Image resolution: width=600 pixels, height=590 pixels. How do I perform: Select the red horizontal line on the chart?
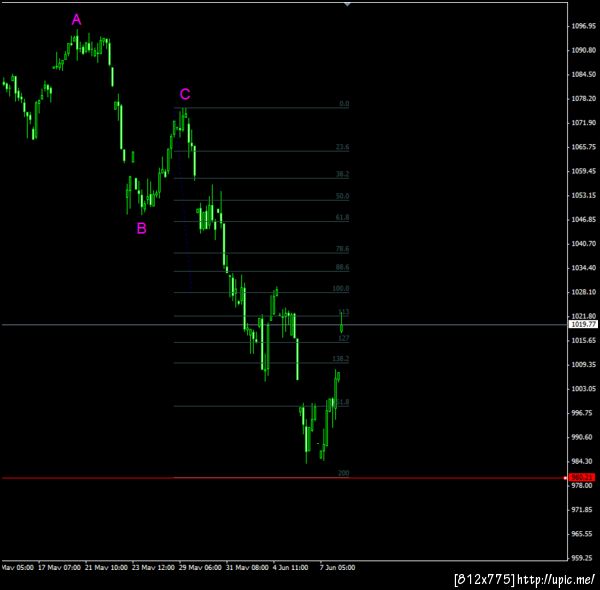coord(283,478)
